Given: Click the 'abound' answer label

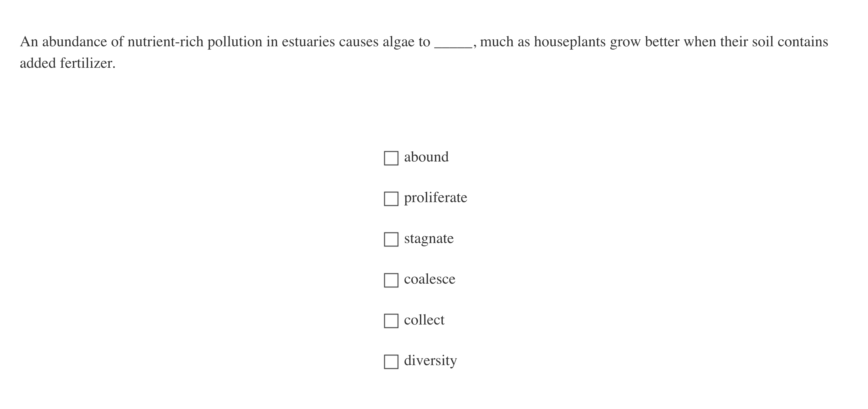Looking at the screenshot, I should [426, 157].
